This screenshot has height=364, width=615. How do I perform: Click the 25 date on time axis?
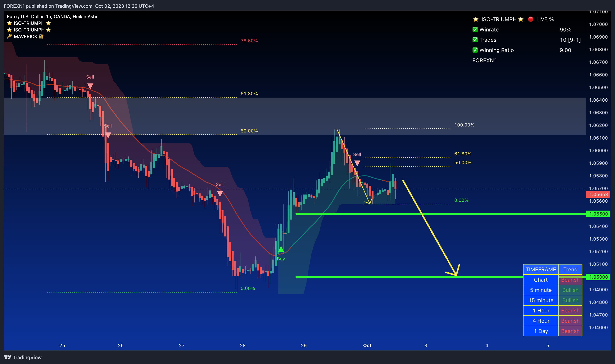pos(62,345)
